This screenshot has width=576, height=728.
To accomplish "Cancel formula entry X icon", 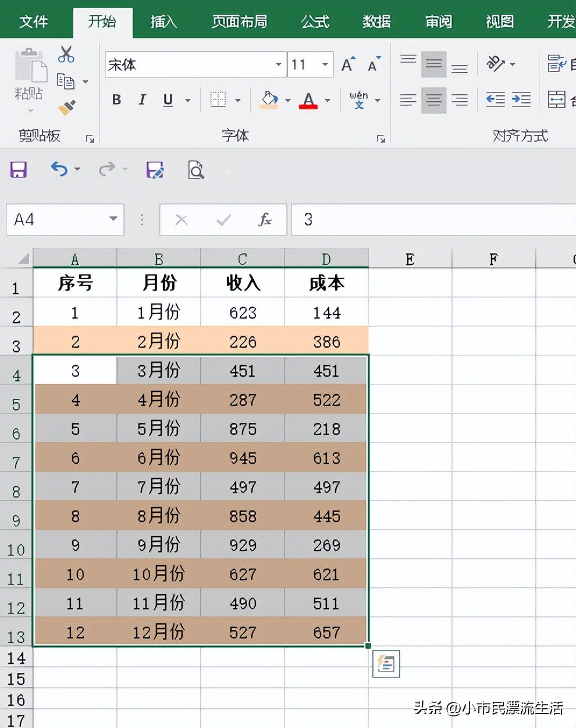I will click(x=182, y=220).
